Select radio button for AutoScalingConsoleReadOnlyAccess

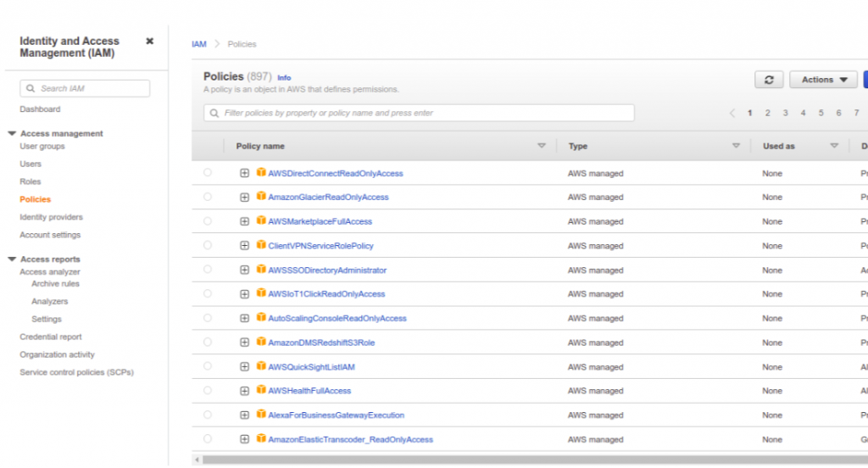pyautogui.click(x=208, y=318)
